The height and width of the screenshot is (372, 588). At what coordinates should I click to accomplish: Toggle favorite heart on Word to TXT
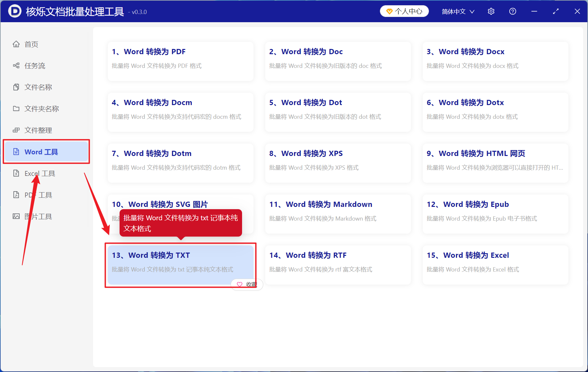tap(240, 284)
